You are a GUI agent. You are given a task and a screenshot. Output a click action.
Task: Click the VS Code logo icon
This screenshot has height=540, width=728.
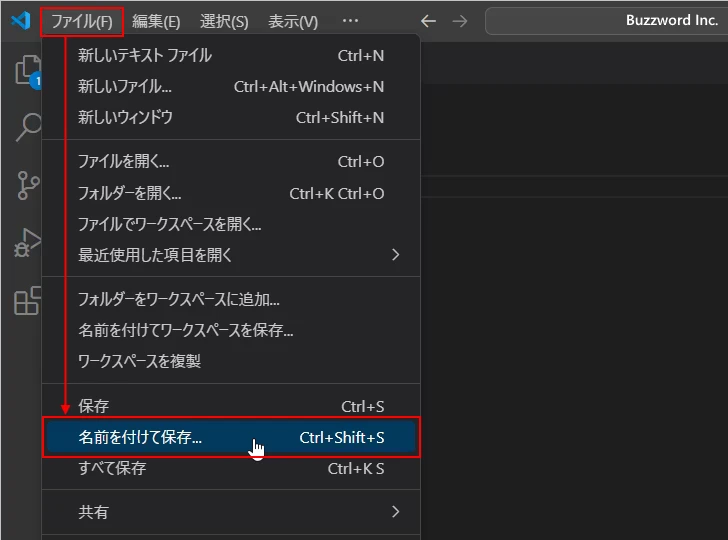point(20,21)
